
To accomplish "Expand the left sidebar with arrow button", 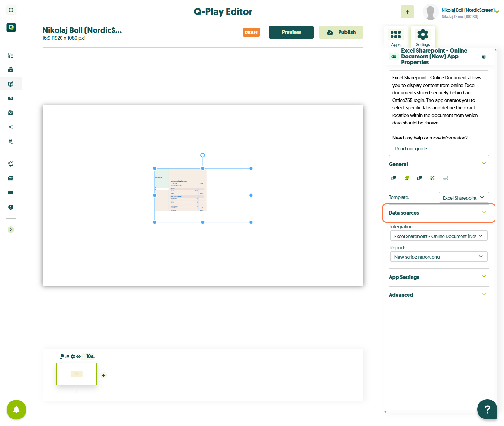I will (x=11, y=230).
